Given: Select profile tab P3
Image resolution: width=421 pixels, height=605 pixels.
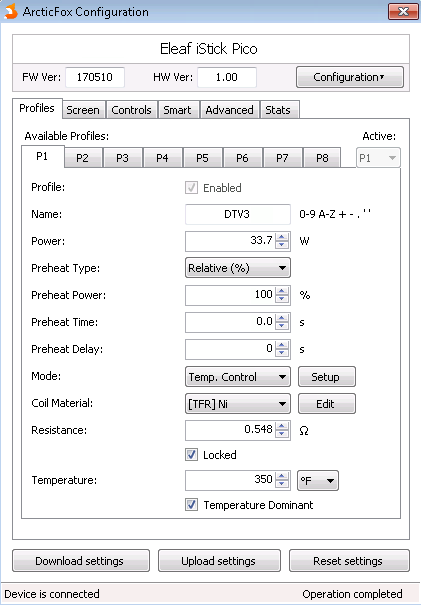Looking at the screenshot, I should pos(123,158).
